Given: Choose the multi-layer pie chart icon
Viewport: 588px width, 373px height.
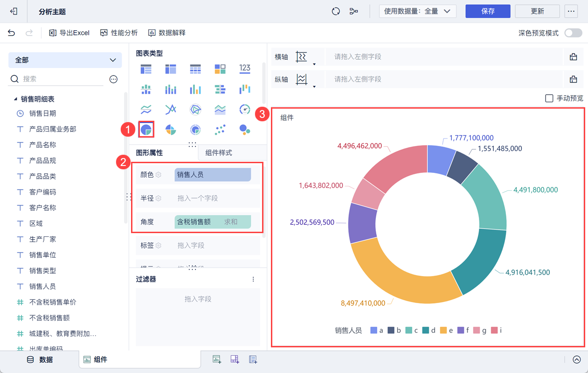Looking at the screenshot, I should [x=195, y=130].
